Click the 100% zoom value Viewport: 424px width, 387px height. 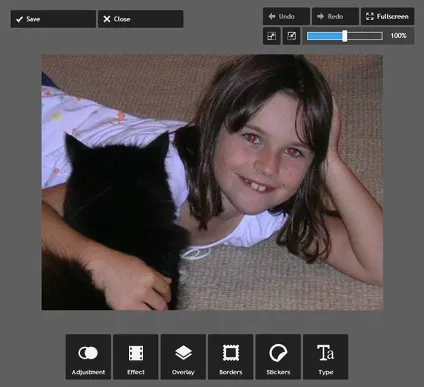pos(398,36)
